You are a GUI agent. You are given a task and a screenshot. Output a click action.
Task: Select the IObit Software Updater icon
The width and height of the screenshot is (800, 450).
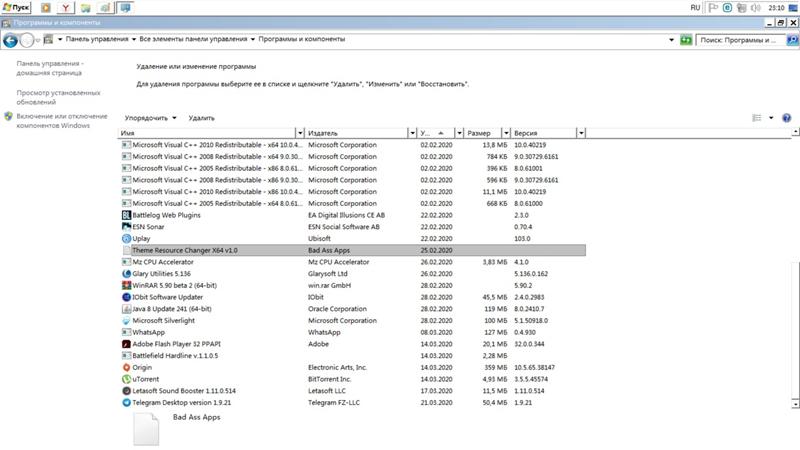[127, 297]
